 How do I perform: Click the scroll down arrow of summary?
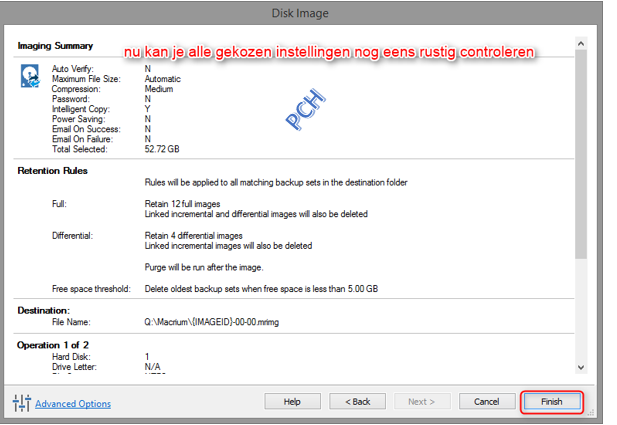point(581,368)
